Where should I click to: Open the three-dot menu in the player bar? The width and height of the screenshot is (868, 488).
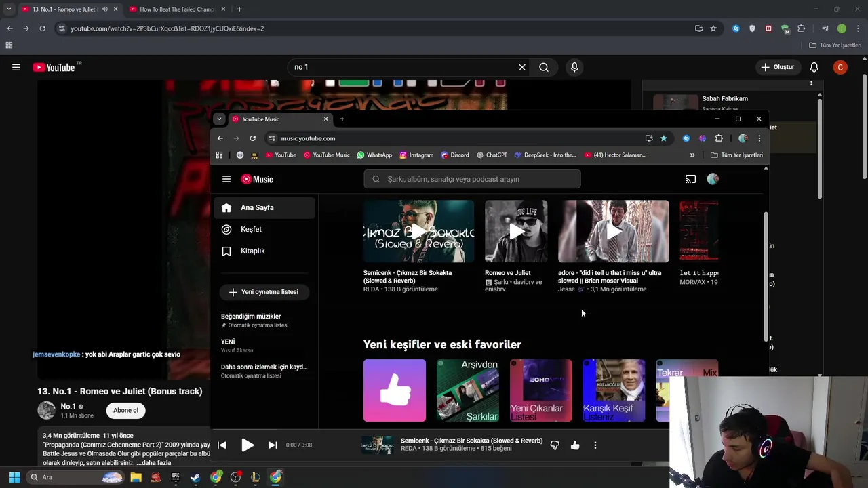(595, 445)
